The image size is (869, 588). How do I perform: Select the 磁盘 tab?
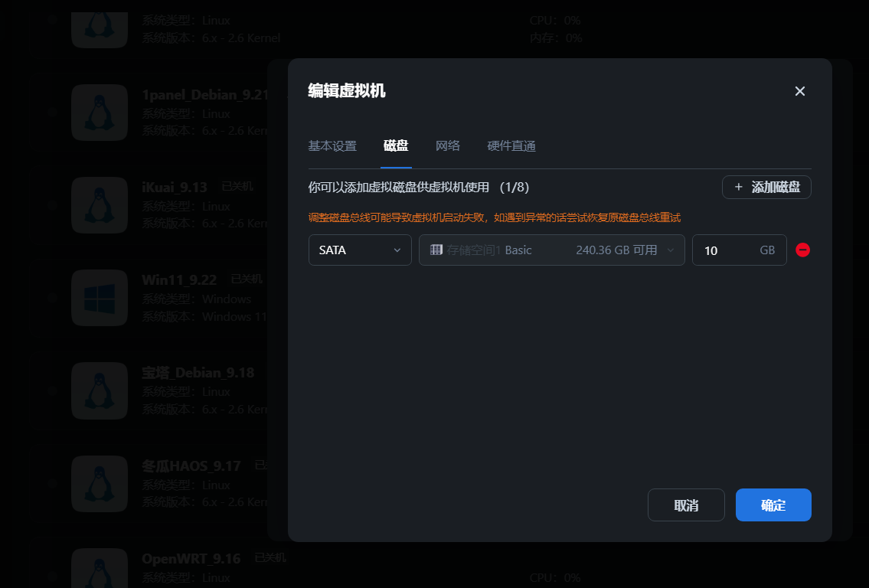point(396,145)
